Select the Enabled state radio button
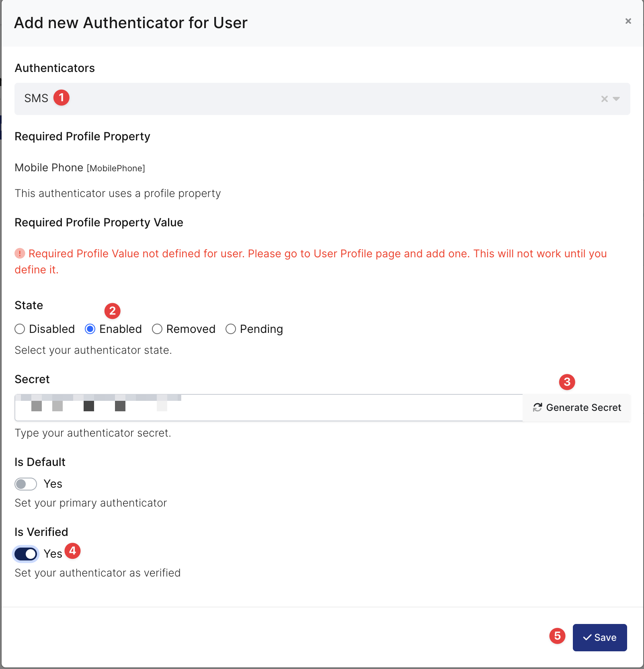644x669 pixels. point(90,329)
